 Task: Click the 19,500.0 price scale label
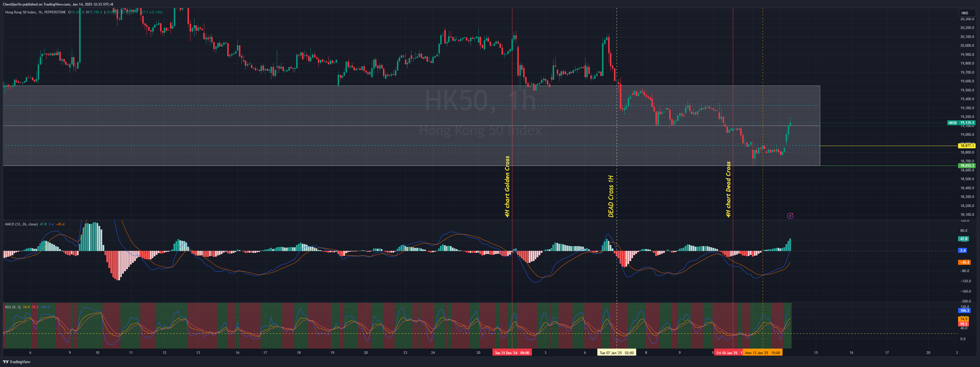(967, 90)
